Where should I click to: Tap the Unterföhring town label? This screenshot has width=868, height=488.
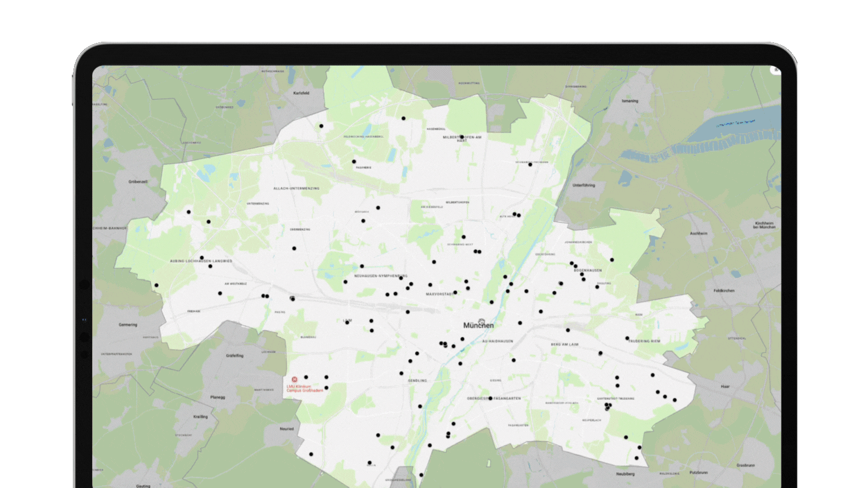583,185
